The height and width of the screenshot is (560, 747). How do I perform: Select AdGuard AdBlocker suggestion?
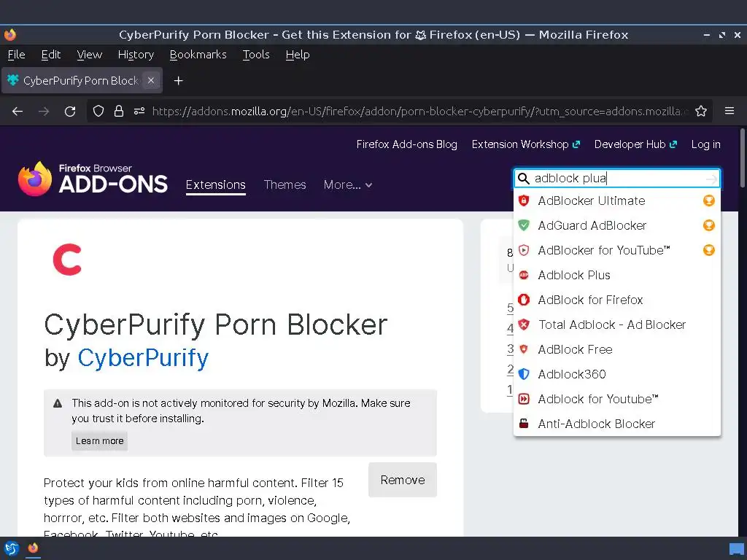click(617, 225)
